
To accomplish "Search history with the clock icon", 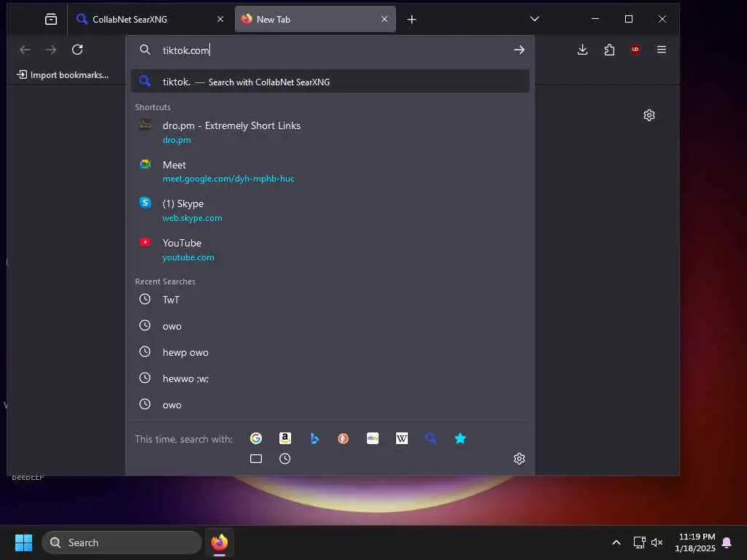I will 285,459.
